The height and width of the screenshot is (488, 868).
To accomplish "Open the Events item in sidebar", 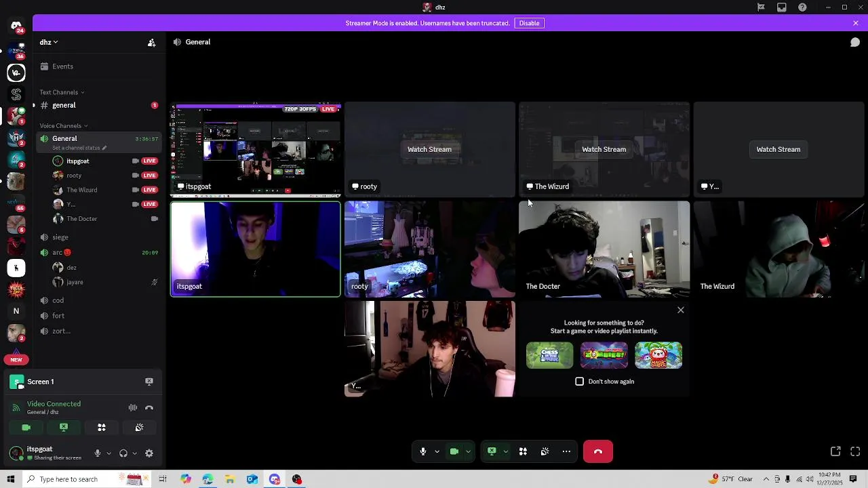I will [x=99, y=66].
